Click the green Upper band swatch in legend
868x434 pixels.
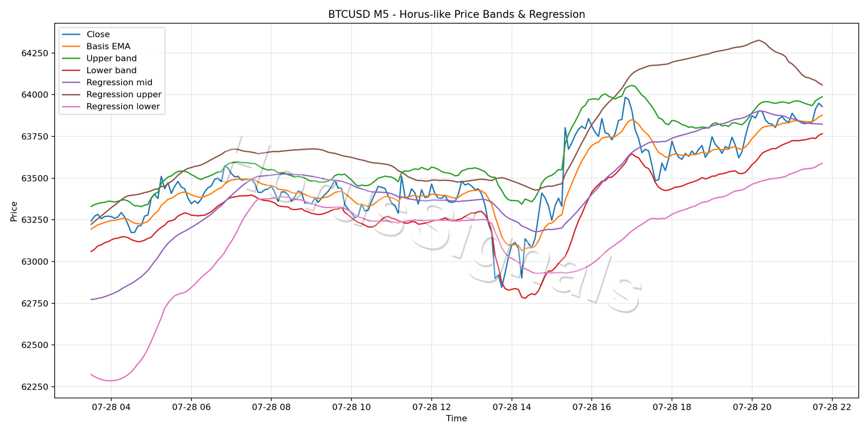(72, 58)
